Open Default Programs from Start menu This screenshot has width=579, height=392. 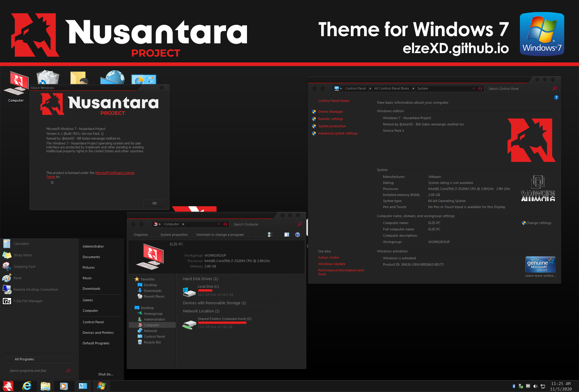[x=96, y=343]
